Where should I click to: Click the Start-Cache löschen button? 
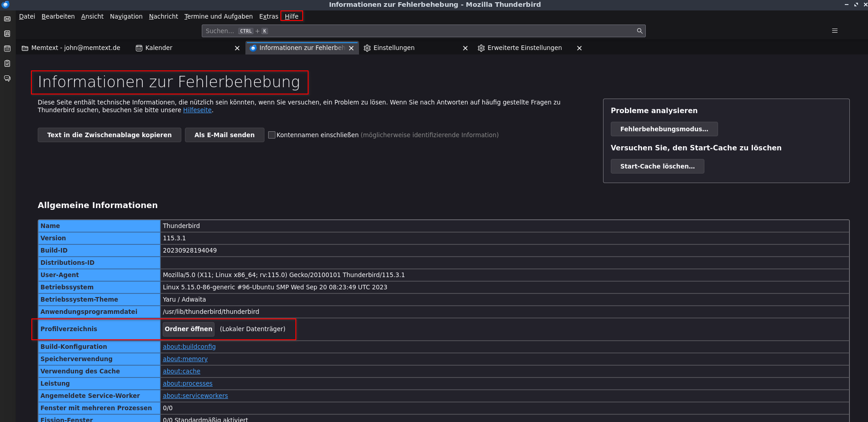658,166
